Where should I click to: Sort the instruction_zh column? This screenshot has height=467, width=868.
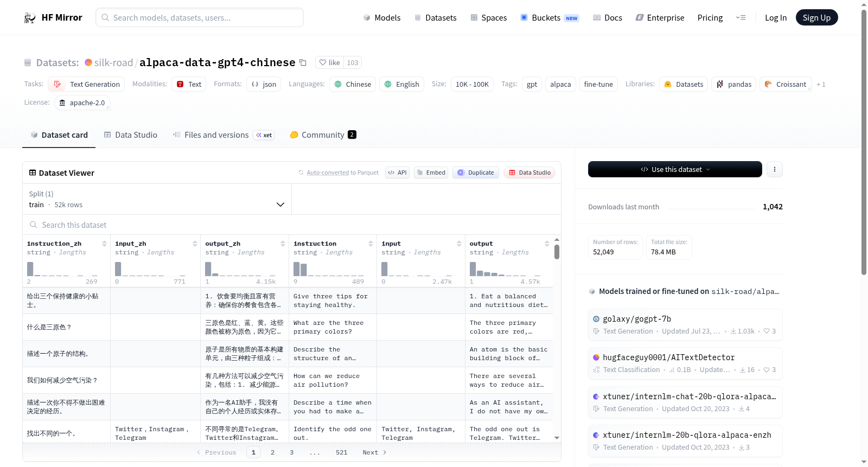pos(104,244)
